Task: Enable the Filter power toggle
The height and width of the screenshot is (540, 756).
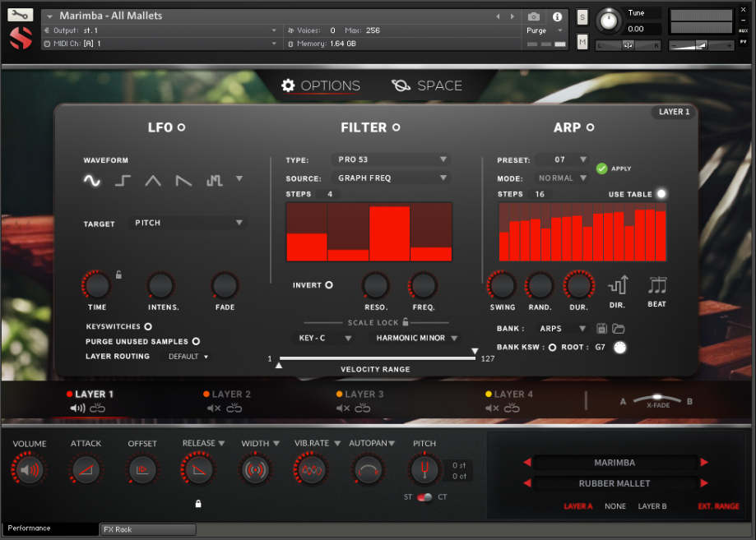Action: click(397, 127)
